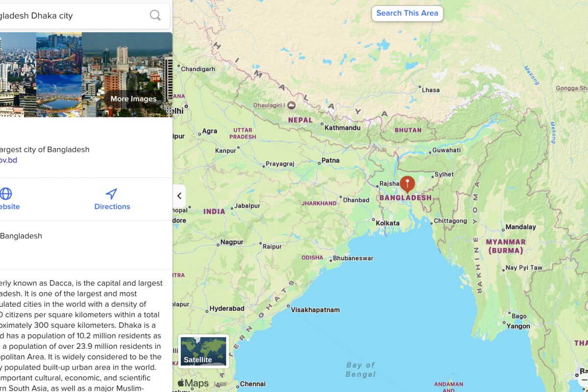Click the Yangon city label
Screen dimensions: 588x392
(x=518, y=326)
